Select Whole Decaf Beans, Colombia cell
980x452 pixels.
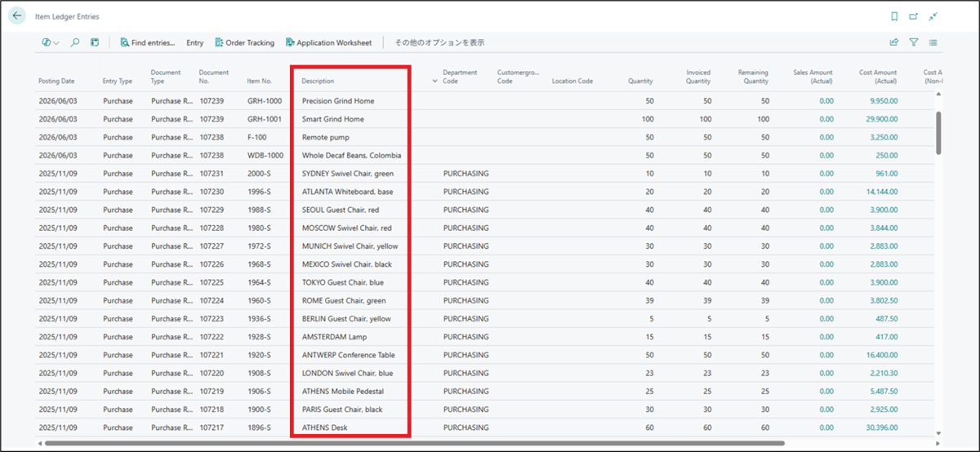[351, 155]
